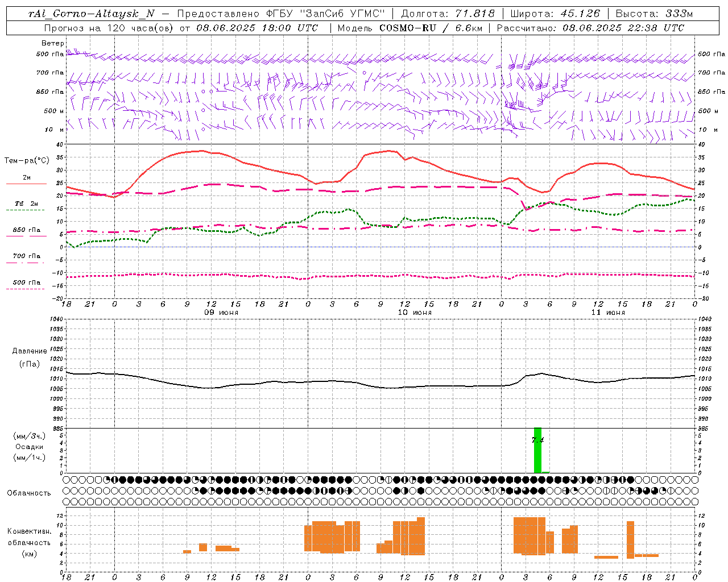This screenshot has height=582, width=728.
Task: Click the dotted line sample under legend 500 гПа
Action: tap(26, 289)
